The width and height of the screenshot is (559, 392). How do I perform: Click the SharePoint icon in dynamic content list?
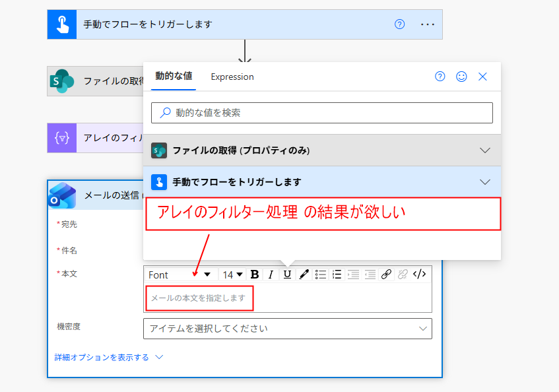coord(159,150)
